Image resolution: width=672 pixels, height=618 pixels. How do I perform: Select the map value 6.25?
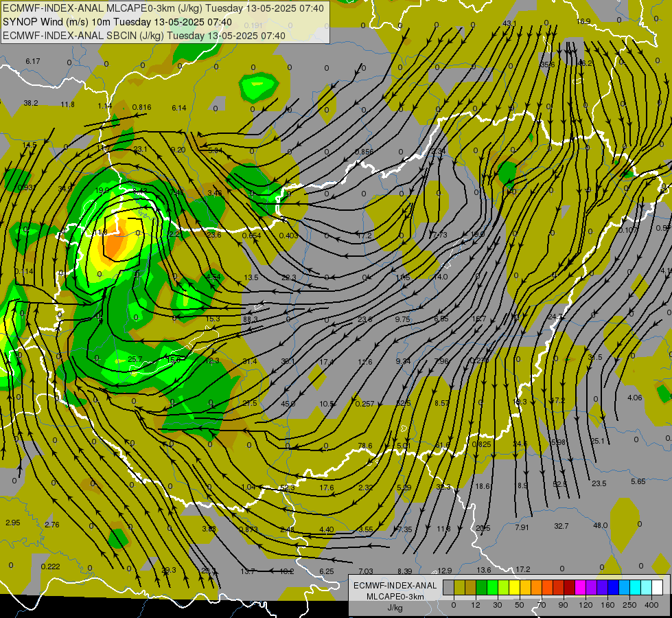(327, 571)
